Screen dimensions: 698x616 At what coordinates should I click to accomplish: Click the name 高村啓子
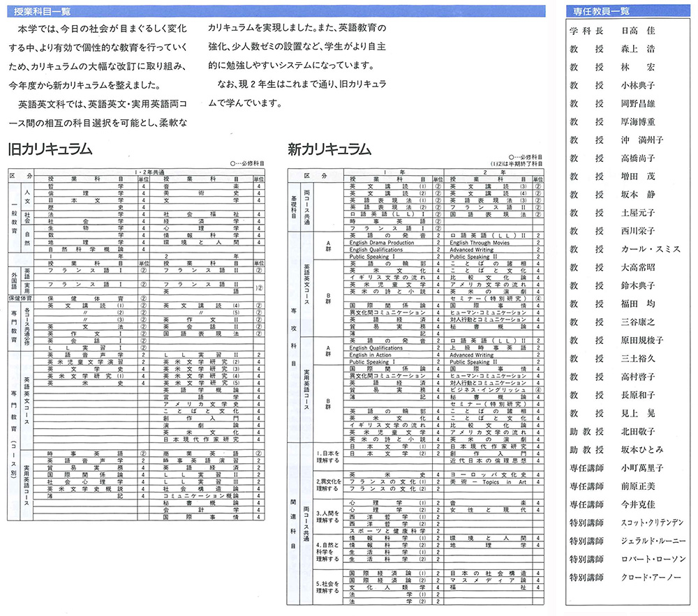click(x=638, y=377)
